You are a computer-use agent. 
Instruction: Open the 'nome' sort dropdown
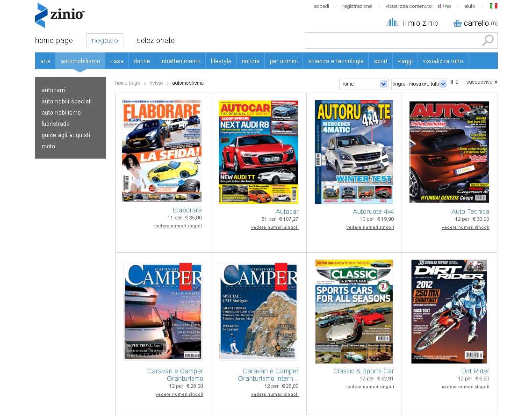pyautogui.click(x=364, y=84)
